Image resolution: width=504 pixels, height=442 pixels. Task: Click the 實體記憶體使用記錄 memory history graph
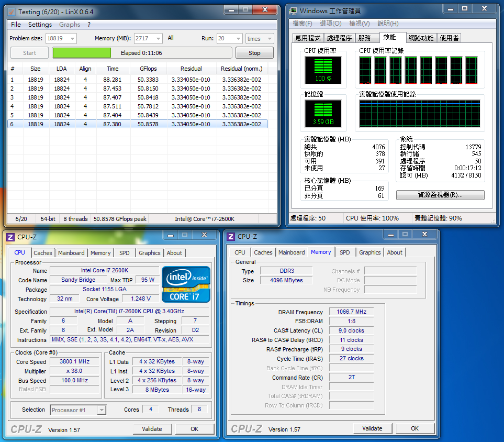pos(419,114)
